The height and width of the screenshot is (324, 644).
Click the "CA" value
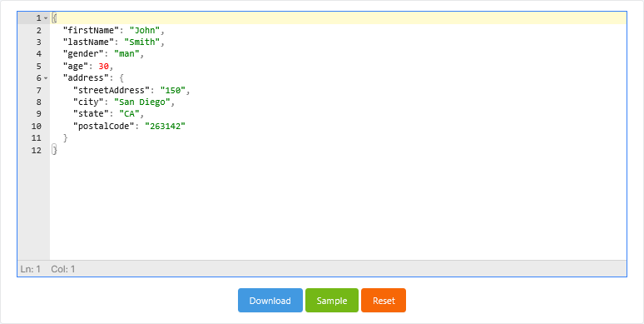(129, 114)
